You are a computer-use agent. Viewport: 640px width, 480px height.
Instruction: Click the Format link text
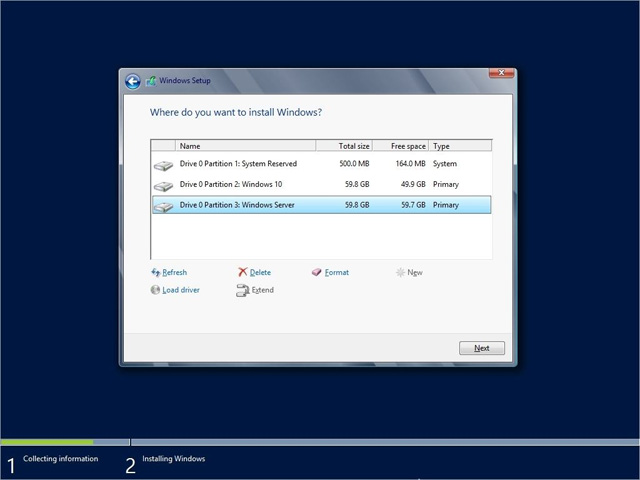[337, 272]
